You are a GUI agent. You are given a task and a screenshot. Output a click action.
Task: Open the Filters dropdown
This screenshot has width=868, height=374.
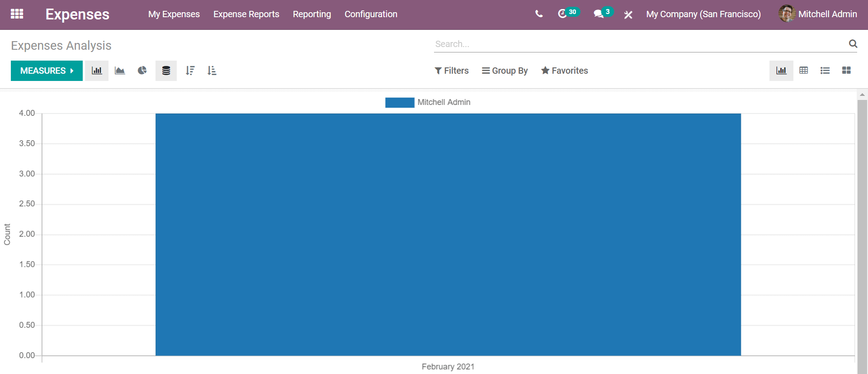452,71
